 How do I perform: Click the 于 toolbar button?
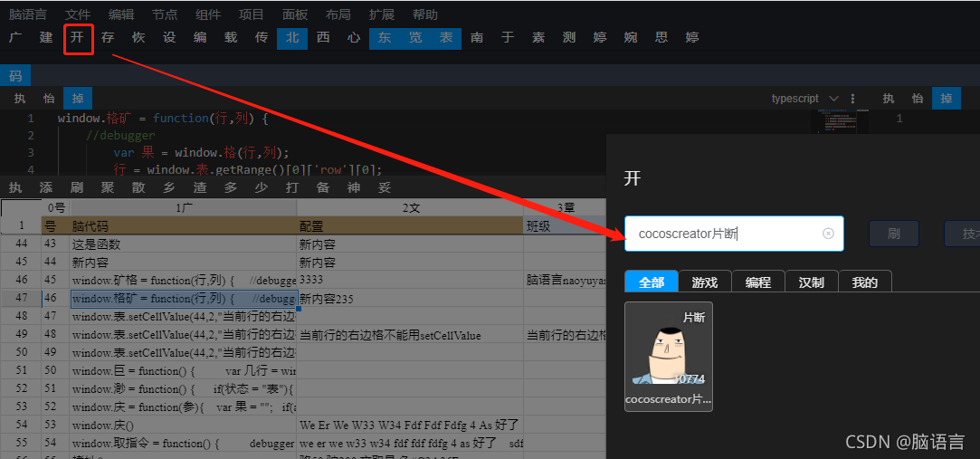point(508,37)
